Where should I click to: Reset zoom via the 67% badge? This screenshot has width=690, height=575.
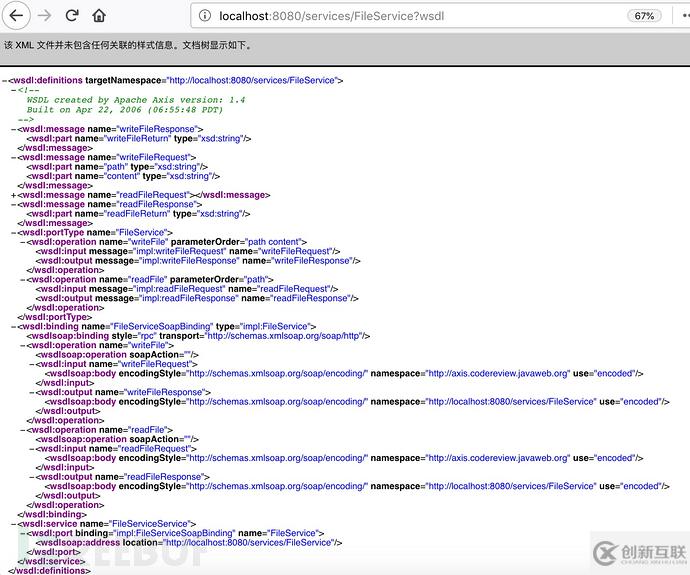click(644, 16)
